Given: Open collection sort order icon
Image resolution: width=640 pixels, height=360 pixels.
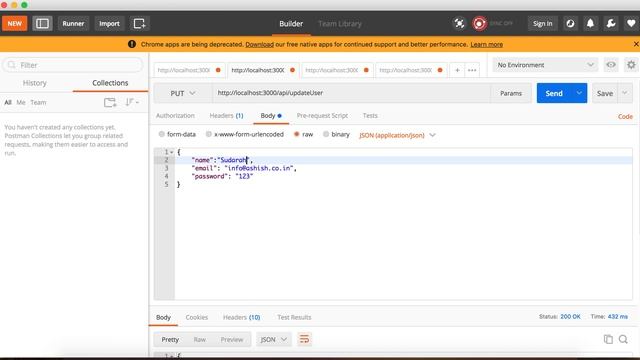Looking at the screenshot, I should click(x=132, y=102).
